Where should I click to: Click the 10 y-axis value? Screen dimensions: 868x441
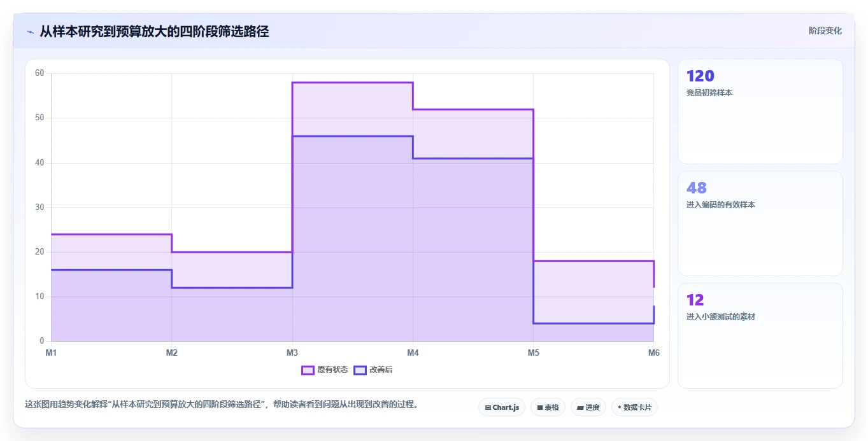(39, 297)
